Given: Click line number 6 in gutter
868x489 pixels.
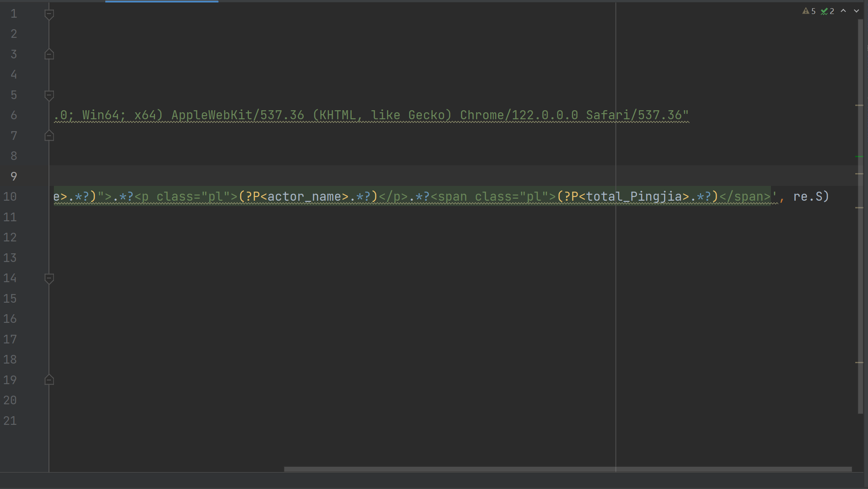Looking at the screenshot, I should 14,115.
